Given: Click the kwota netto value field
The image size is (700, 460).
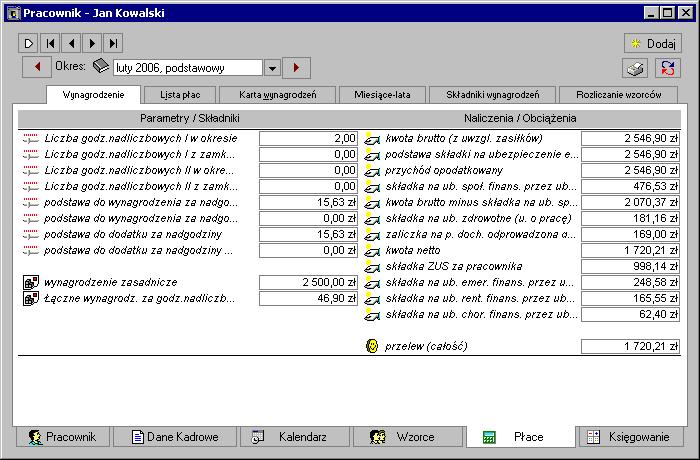Looking at the screenshot, I should tap(630, 251).
